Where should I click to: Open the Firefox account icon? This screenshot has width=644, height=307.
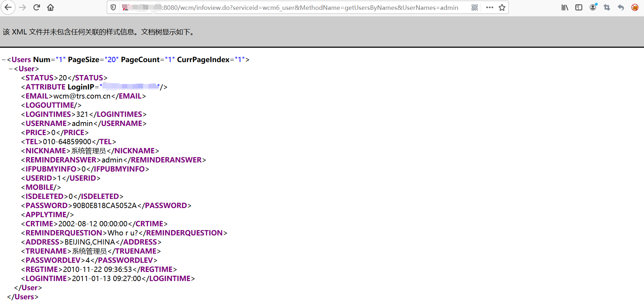[593, 7]
